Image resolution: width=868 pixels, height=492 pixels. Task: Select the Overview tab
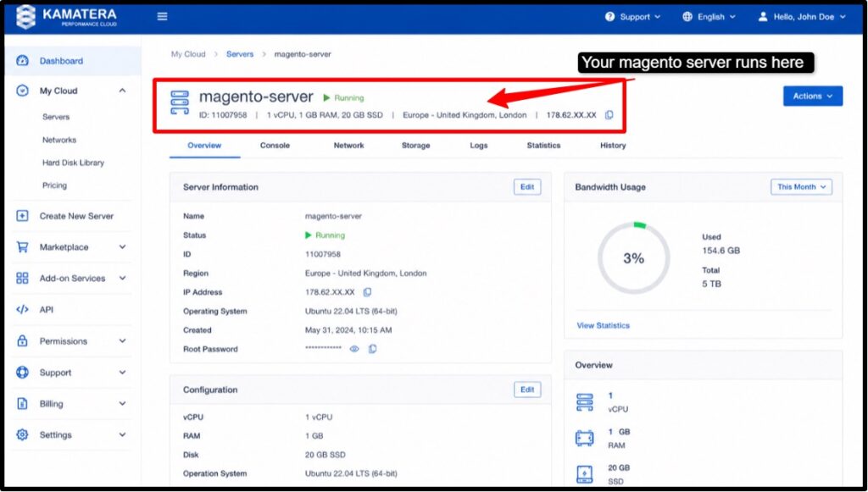click(204, 146)
